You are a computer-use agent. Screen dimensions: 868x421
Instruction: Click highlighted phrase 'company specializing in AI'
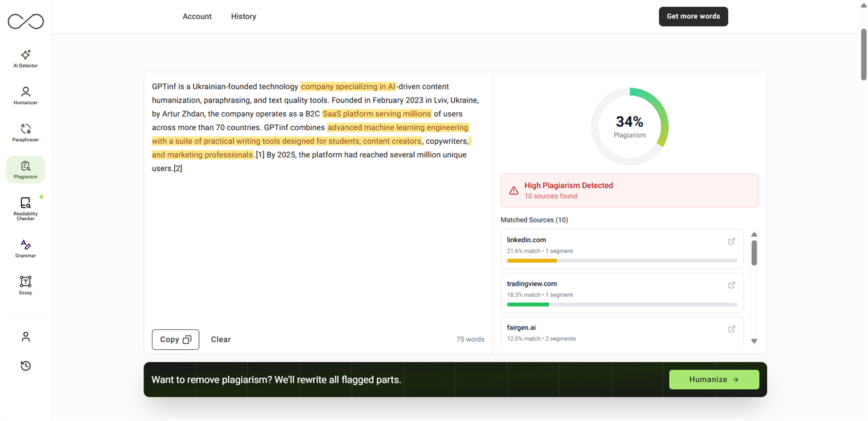pyautogui.click(x=348, y=86)
